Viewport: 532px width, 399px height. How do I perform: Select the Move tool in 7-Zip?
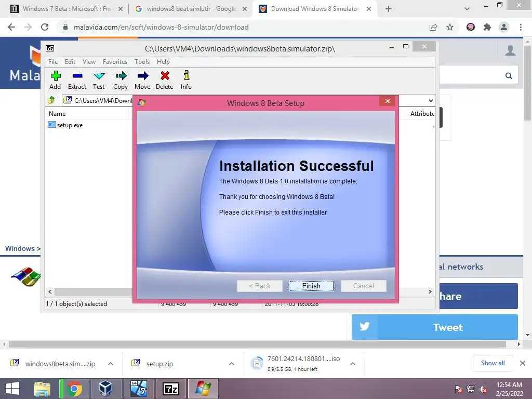click(142, 80)
